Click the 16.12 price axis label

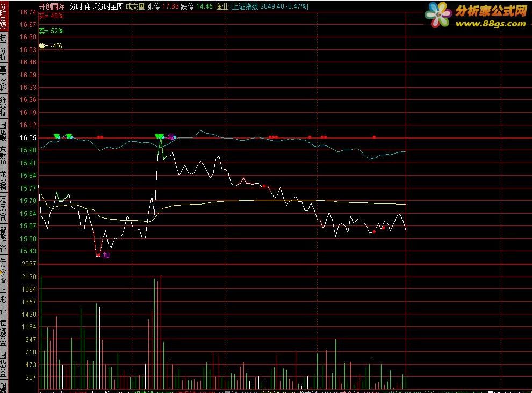(x=28, y=125)
